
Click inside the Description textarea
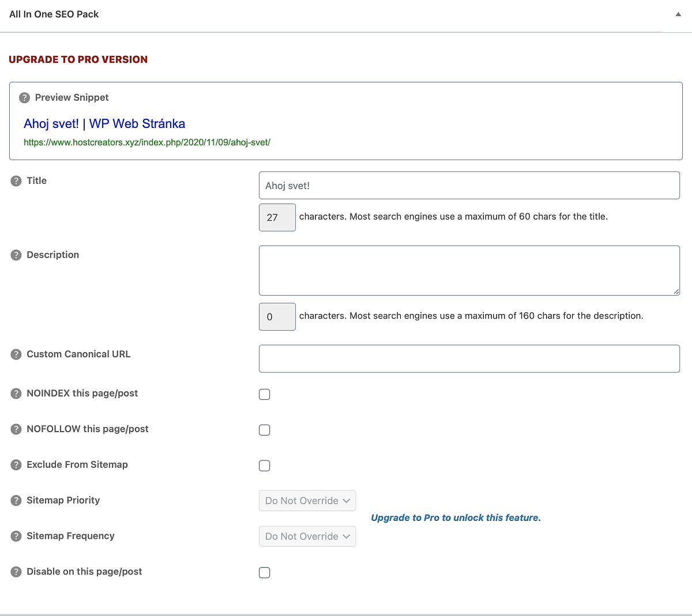pos(469,271)
